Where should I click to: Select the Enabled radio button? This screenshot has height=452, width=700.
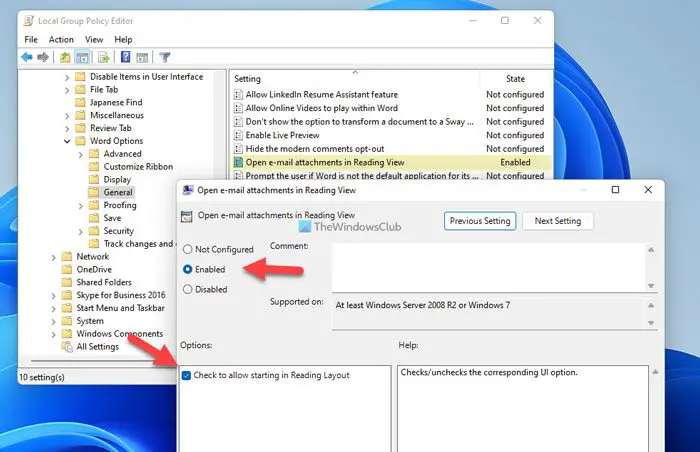pyautogui.click(x=188, y=269)
